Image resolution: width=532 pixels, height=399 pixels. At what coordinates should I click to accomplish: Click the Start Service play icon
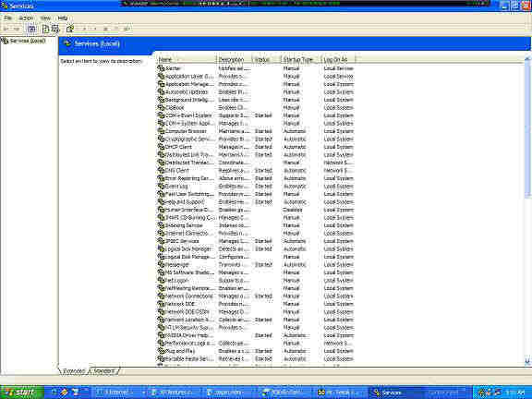click(85, 29)
